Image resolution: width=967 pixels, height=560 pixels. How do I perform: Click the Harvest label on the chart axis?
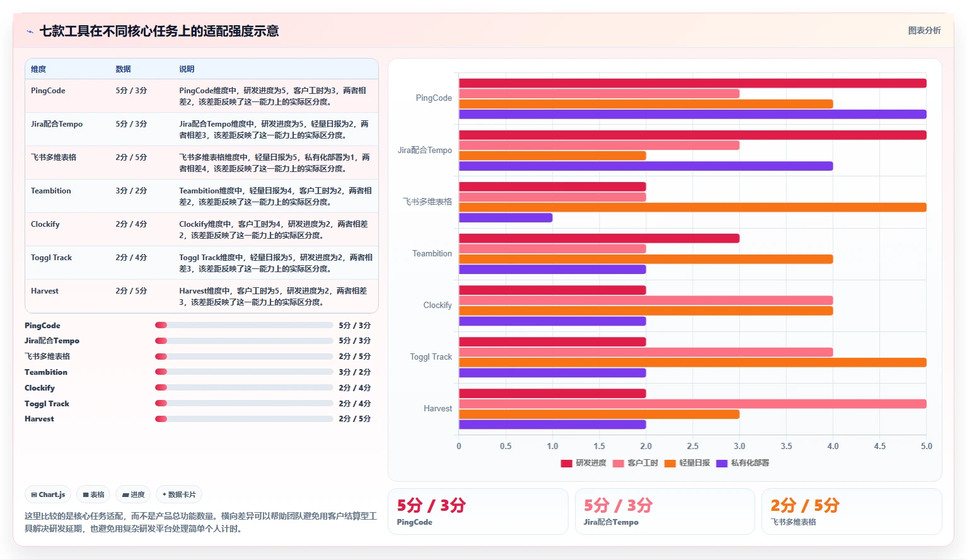point(437,408)
